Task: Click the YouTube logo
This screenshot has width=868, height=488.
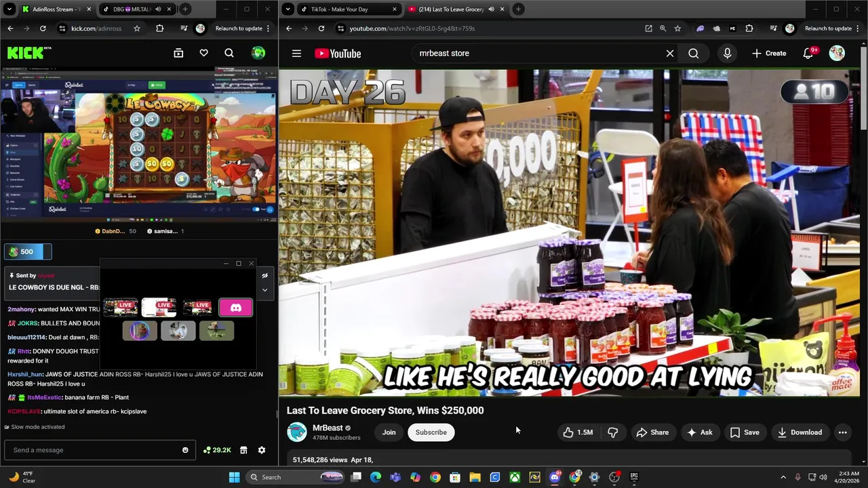Action: 338,54
